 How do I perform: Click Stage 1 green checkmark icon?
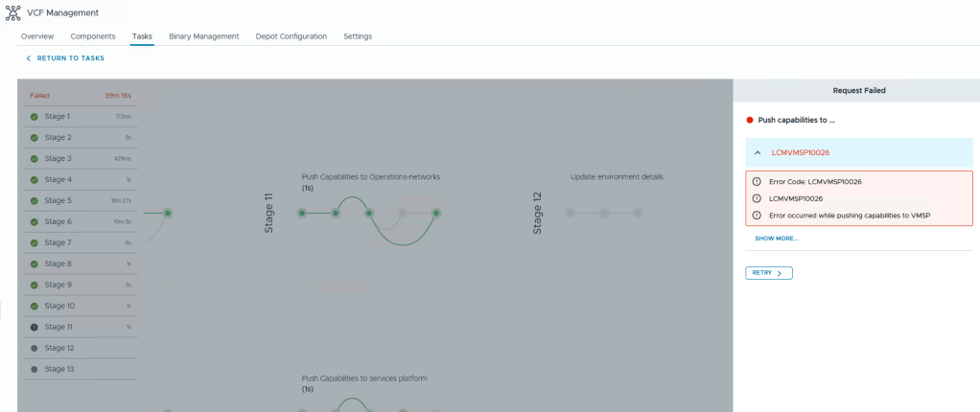pyautogui.click(x=35, y=117)
